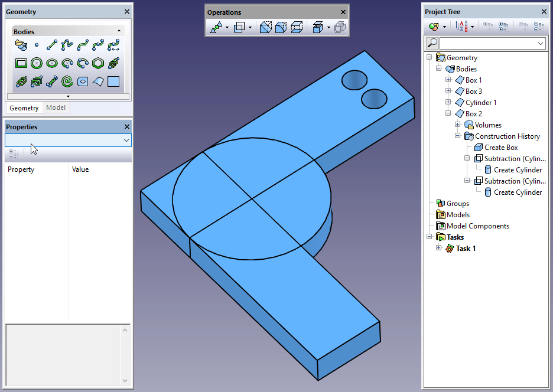Open the sort order dropdown in Project Tree
Image resolution: width=553 pixels, height=392 pixels.
coord(472,27)
